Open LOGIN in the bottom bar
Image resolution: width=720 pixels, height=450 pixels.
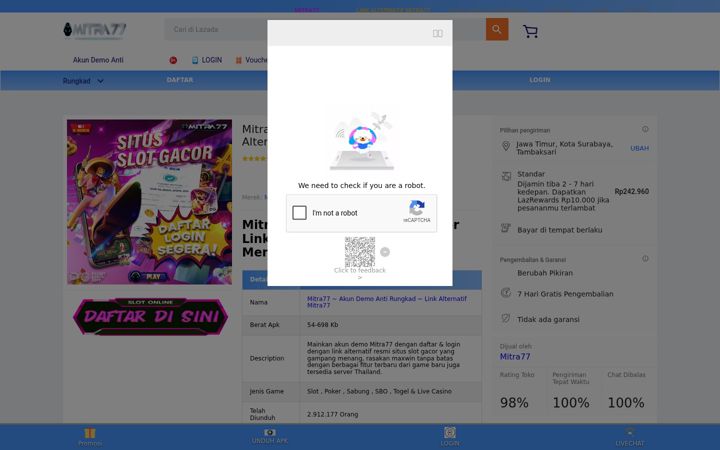click(450, 437)
